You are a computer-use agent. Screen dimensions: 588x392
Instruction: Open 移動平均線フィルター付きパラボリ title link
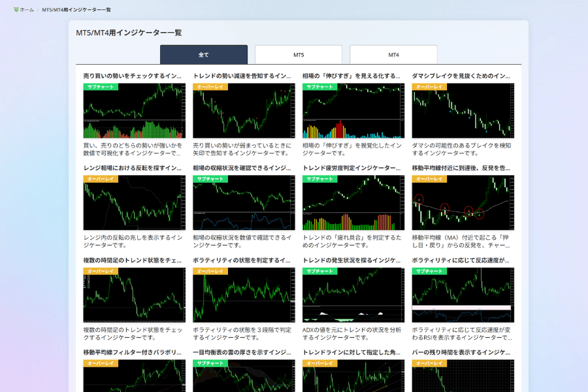133,353
